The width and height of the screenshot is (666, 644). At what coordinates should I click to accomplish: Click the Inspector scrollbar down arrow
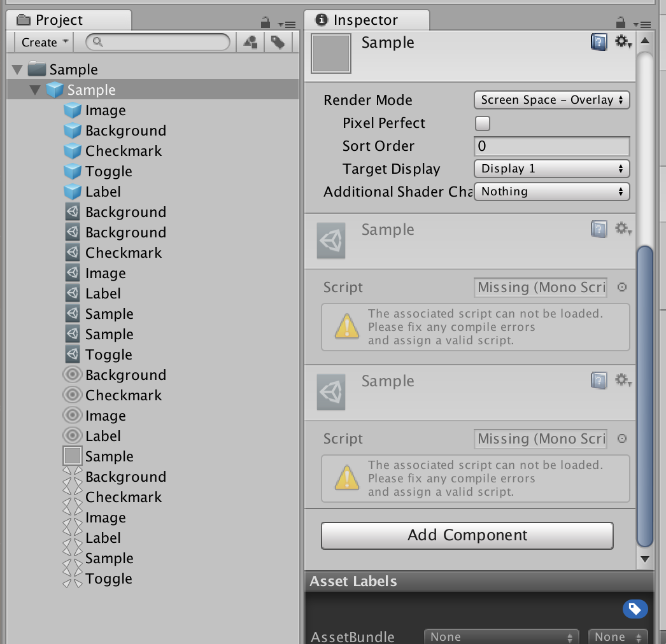pyautogui.click(x=645, y=559)
